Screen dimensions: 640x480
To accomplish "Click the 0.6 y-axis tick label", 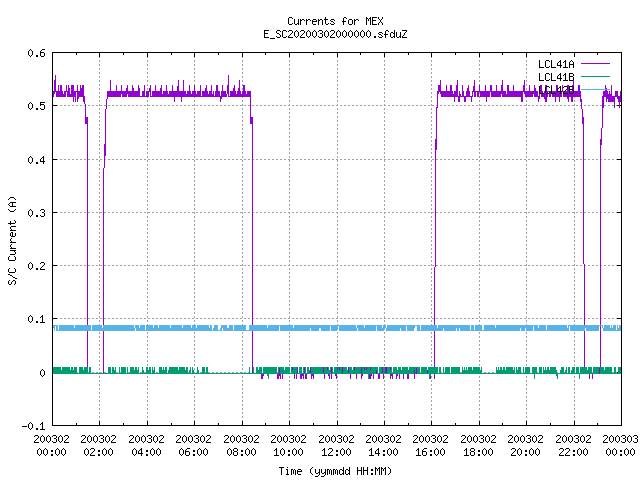I will point(36,53).
